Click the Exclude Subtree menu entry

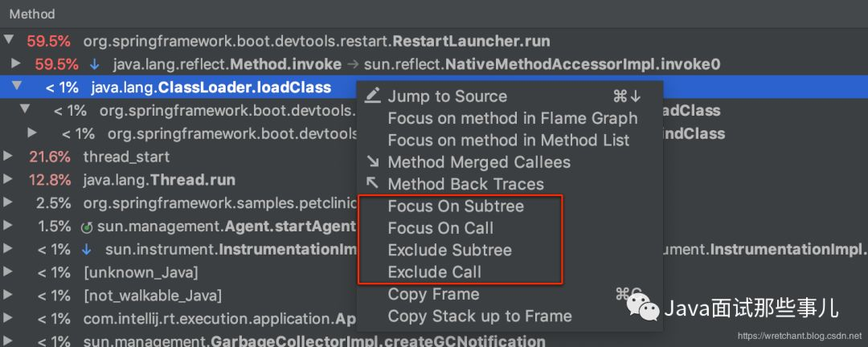click(x=449, y=250)
